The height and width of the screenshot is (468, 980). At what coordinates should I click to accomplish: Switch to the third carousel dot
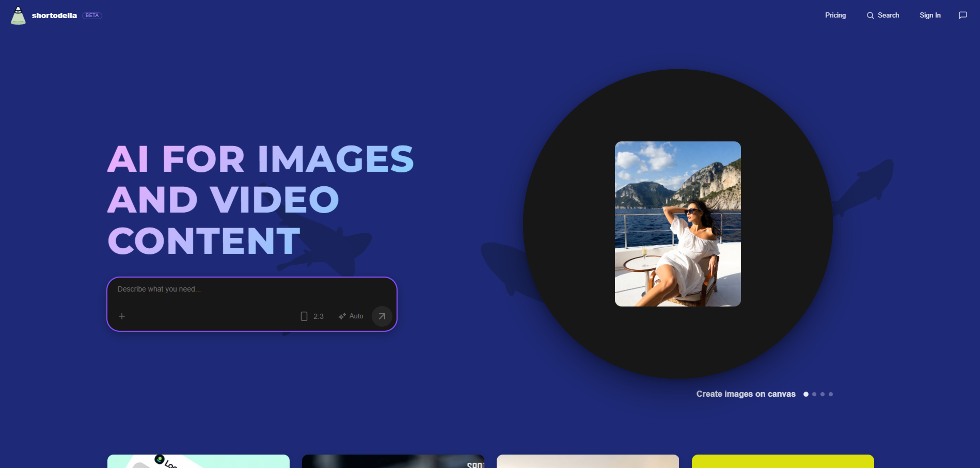click(x=823, y=394)
